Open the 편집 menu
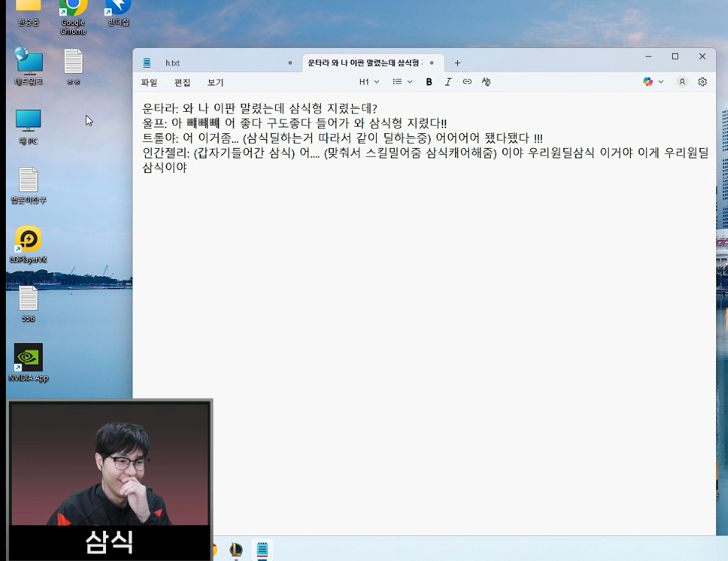 (x=183, y=82)
